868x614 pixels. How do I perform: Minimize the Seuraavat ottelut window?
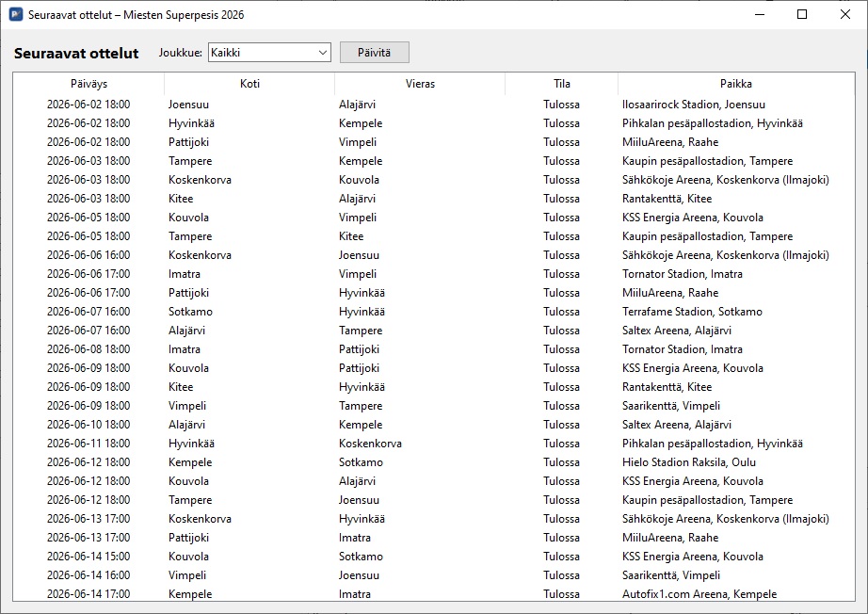click(760, 14)
